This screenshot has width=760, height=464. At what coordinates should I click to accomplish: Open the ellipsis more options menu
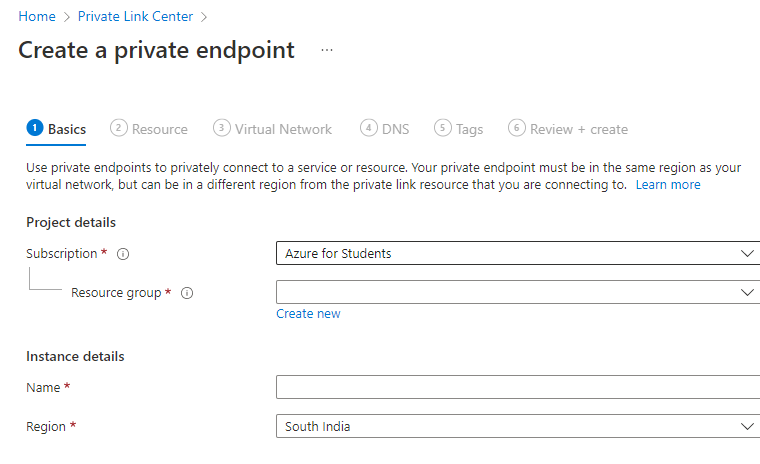click(x=327, y=50)
